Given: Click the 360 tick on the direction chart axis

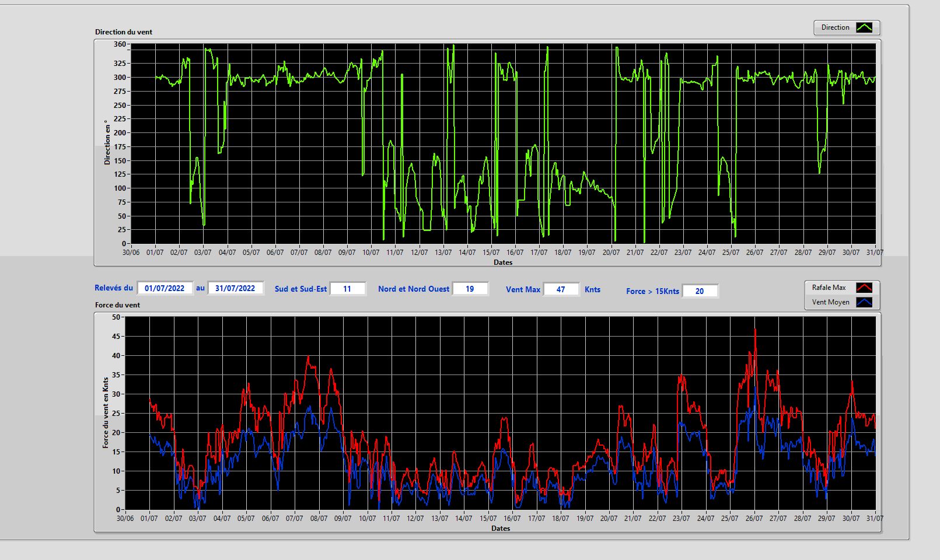Looking at the screenshot, I should point(120,44).
